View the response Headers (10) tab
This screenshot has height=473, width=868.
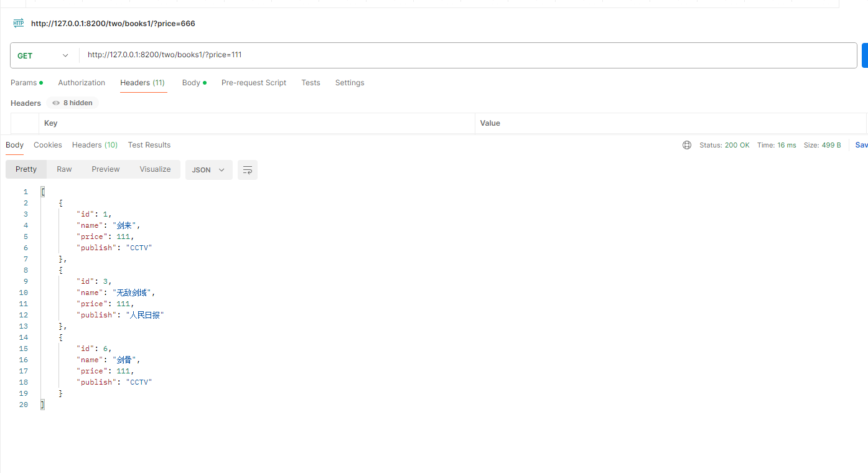(95, 145)
